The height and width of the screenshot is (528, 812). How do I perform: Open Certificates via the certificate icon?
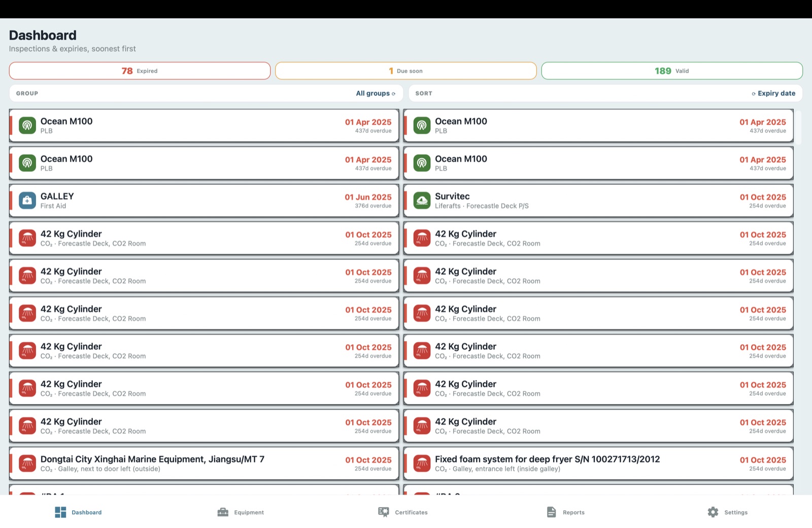384,512
